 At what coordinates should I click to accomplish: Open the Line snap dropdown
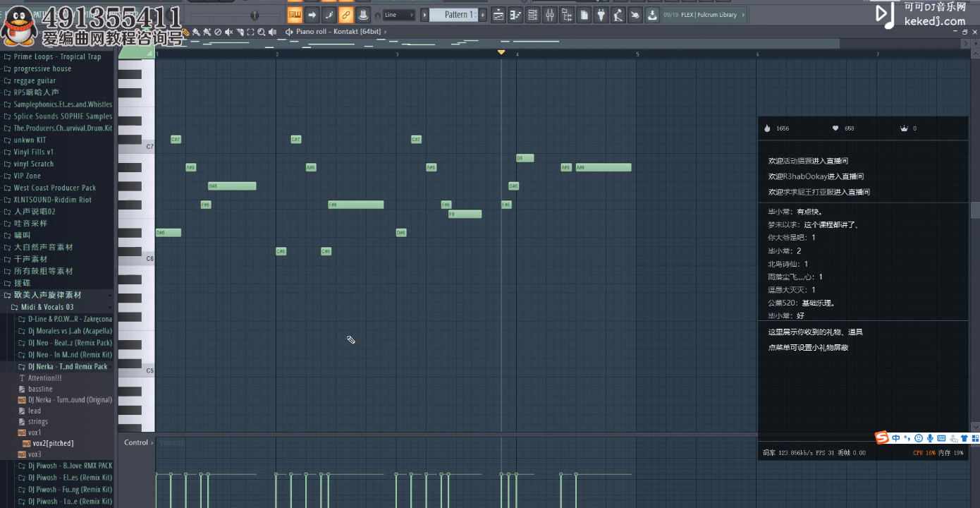pyautogui.click(x=398, y=15)
